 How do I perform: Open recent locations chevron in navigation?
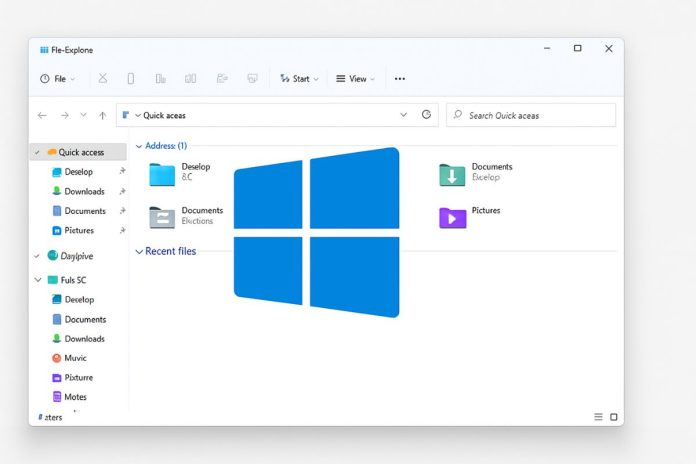(x=83, y=115)
